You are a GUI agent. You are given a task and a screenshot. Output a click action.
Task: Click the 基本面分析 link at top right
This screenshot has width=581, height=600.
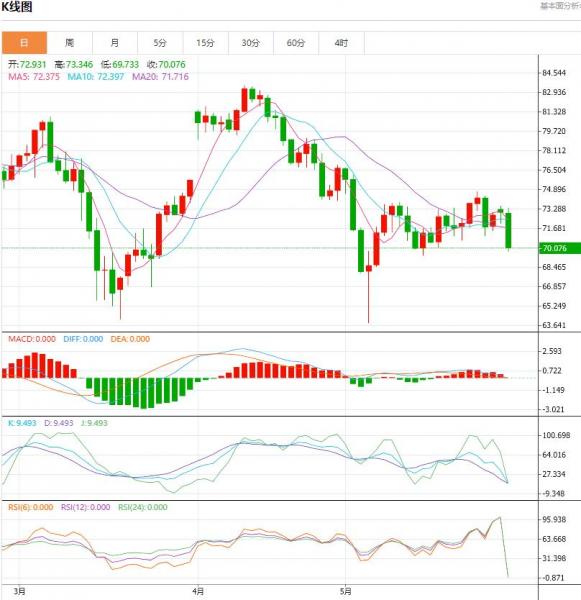click(560, 6)
